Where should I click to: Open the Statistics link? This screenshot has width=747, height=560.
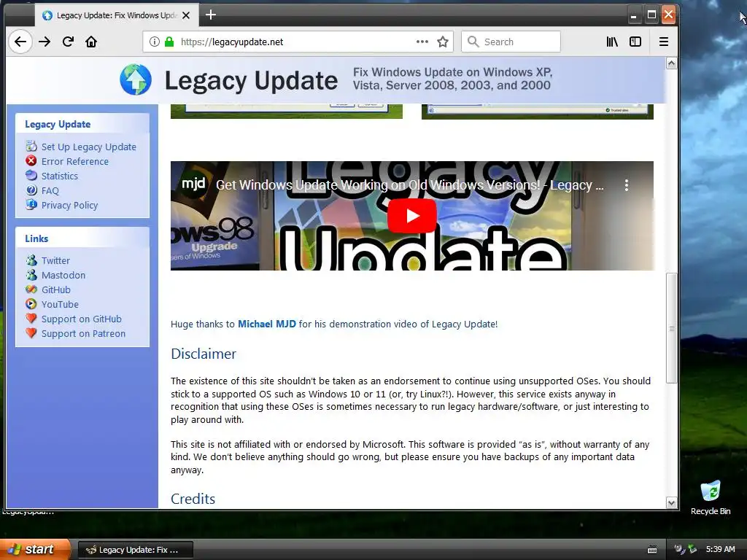click(60, 176)
